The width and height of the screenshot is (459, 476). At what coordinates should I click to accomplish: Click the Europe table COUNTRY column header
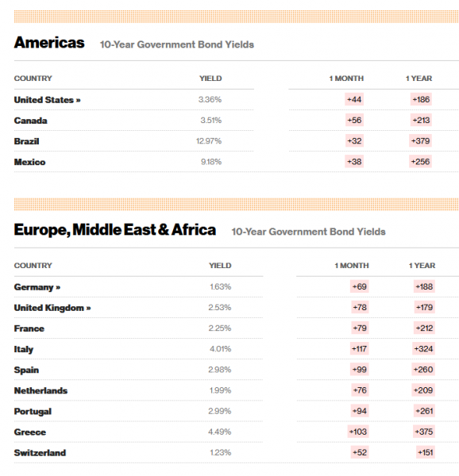pos(33,266)
